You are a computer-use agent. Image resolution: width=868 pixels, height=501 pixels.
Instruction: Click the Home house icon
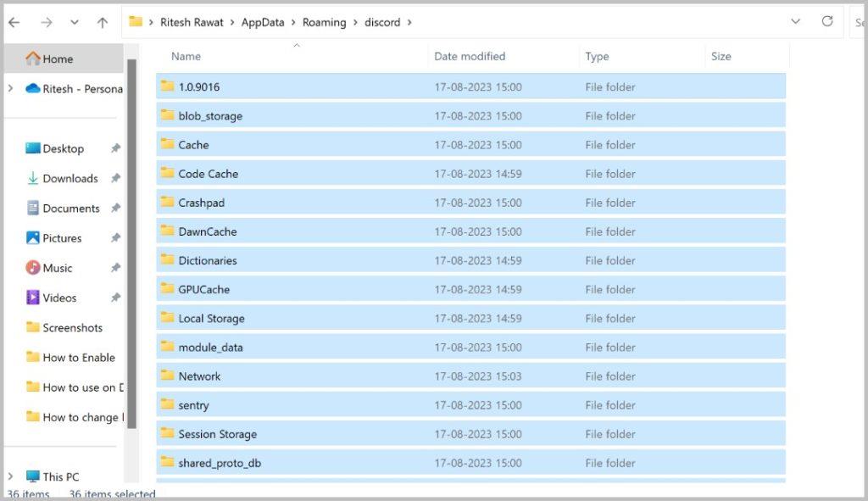click(33, 58)
